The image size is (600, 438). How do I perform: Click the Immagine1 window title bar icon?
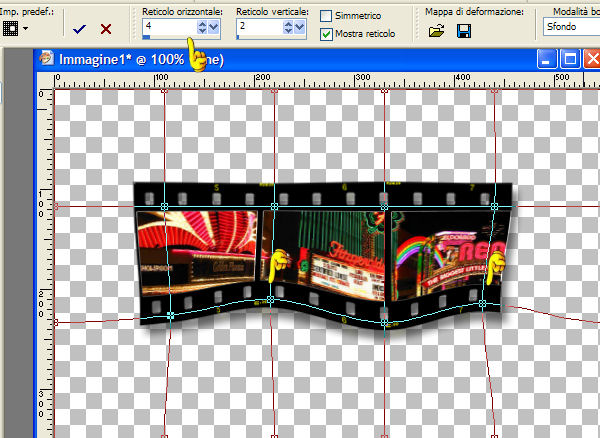tap(46, 59)
